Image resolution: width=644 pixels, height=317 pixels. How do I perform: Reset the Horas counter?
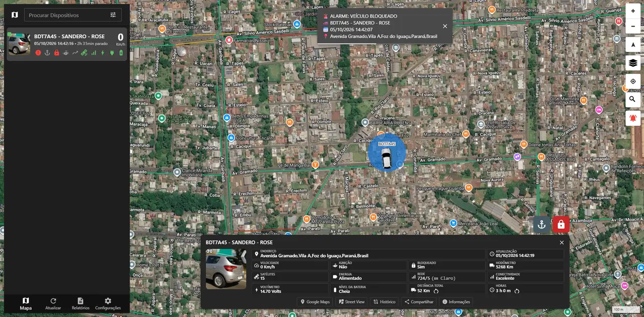[517, 291]
